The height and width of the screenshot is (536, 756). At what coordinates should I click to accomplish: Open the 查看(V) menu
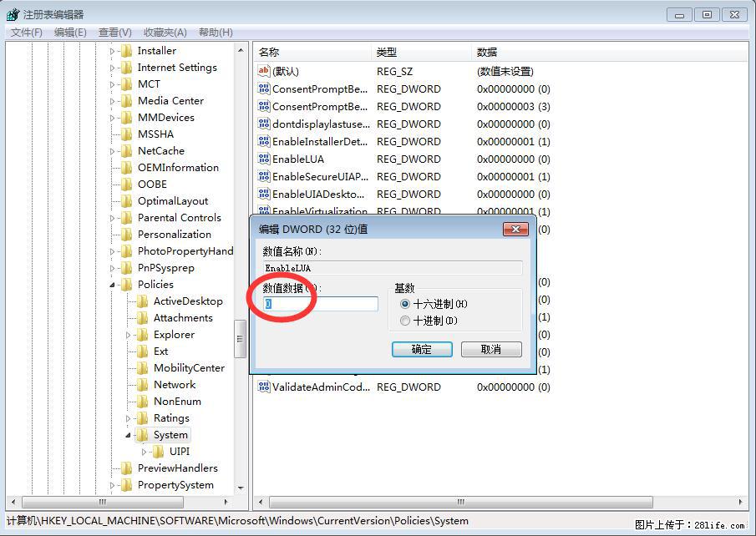click(115, 32)
